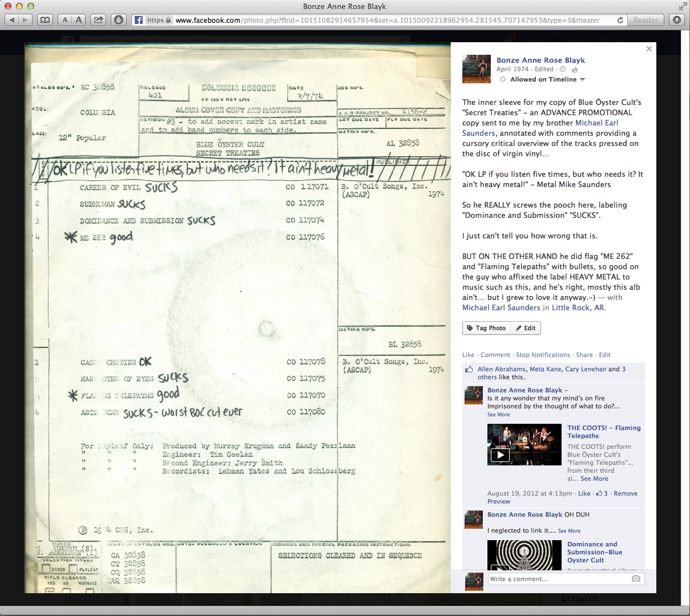Reload the page with the refresh arrow
This screenshot has height=616, width=690.
point(620,20)
